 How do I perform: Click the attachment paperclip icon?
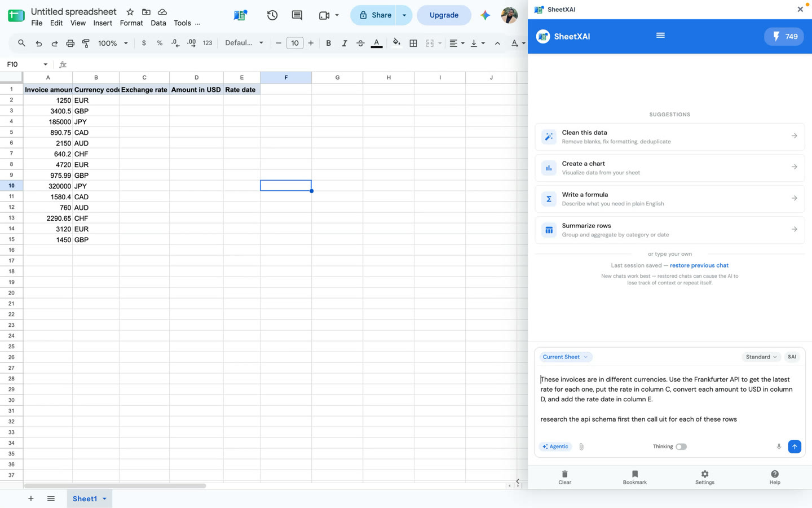tap(581, 446)
